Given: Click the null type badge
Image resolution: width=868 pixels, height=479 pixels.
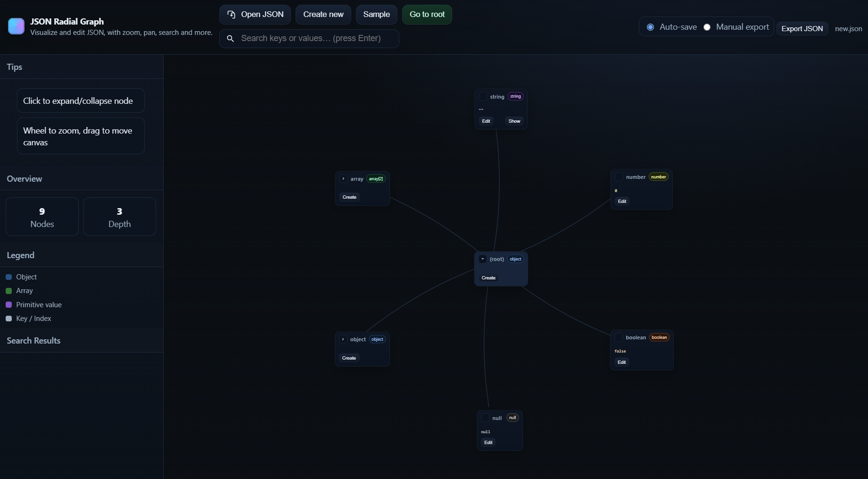Looking at the screenshot, I should 513,418.
